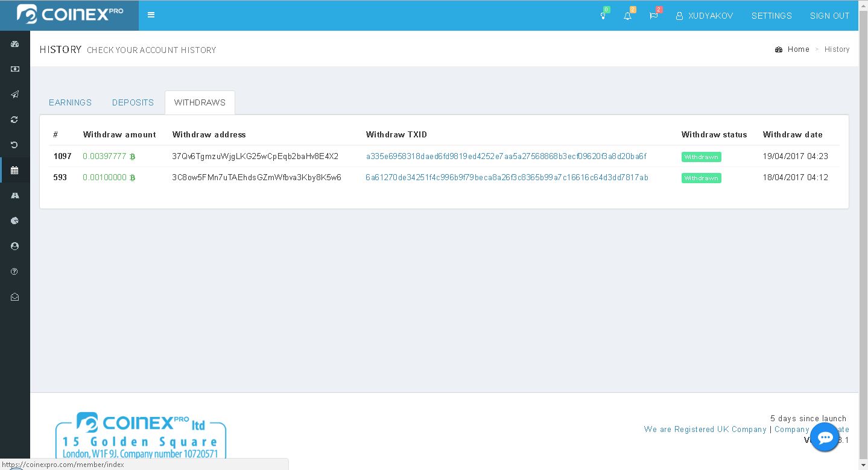Switch to the Deposits tab
This screenshot has width=868, height=470.
[133, 102]
